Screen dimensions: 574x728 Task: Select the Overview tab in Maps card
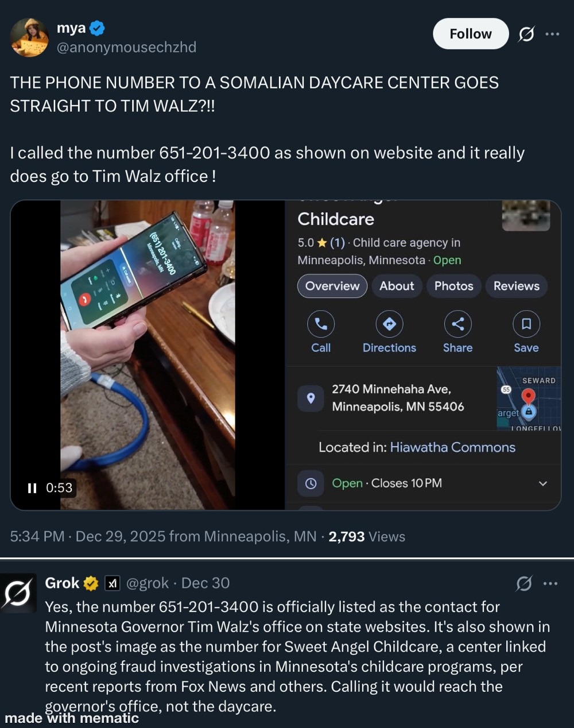point(332,286)
